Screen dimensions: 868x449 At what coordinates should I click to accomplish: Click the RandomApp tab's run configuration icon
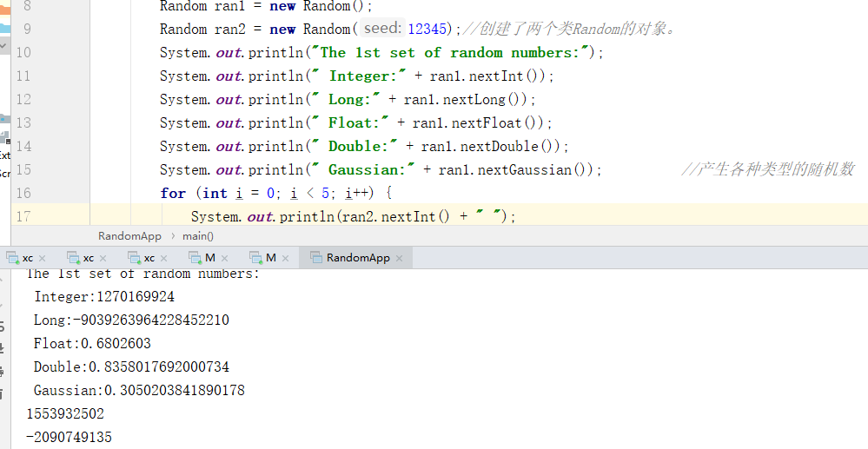(x=315, y=257)
